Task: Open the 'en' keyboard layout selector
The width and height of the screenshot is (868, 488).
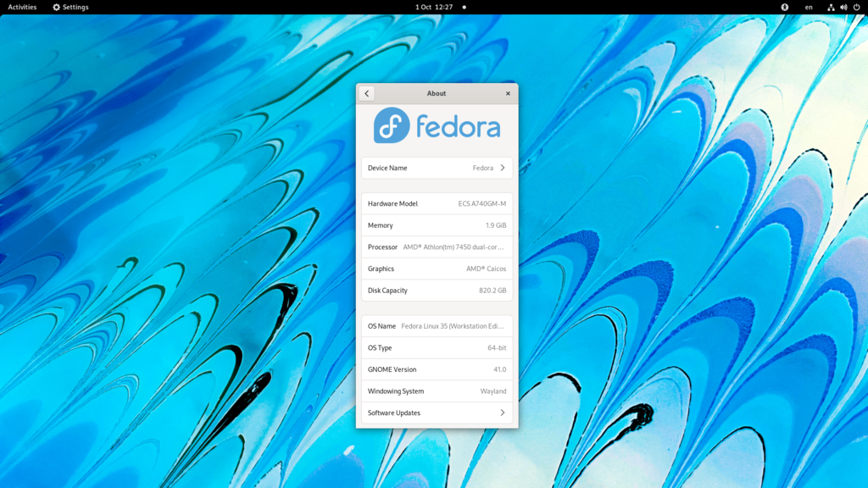Action: click(809, 7)
